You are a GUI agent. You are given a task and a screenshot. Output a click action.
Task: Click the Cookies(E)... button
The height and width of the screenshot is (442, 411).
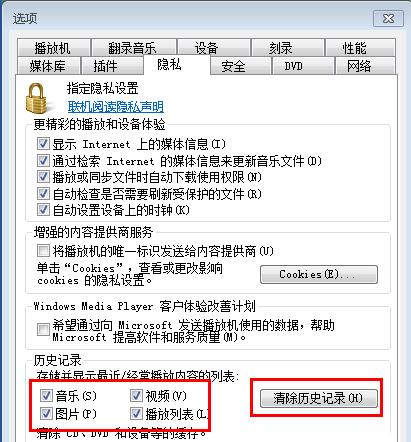(319, 274)
